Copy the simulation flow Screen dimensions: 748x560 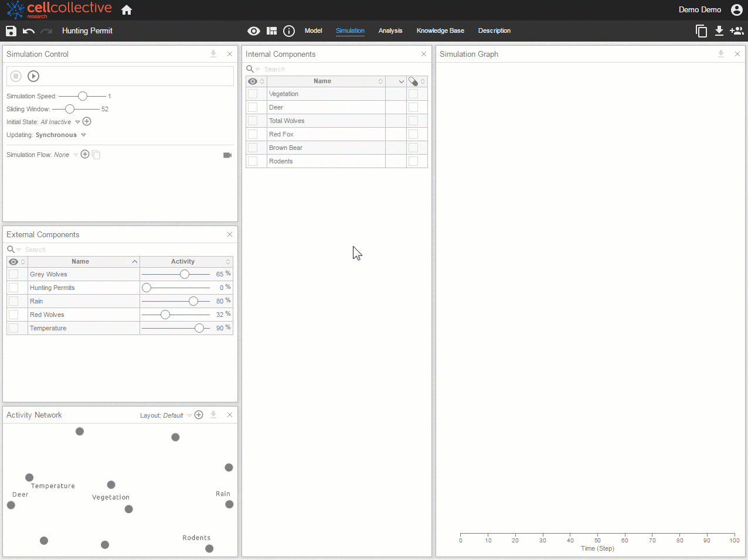pos(96,155)
